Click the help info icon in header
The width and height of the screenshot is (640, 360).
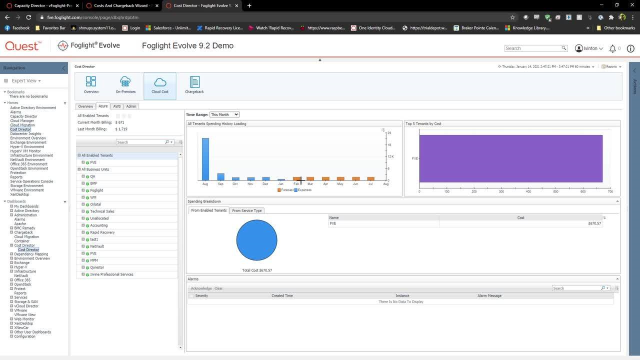coord(631,49)
